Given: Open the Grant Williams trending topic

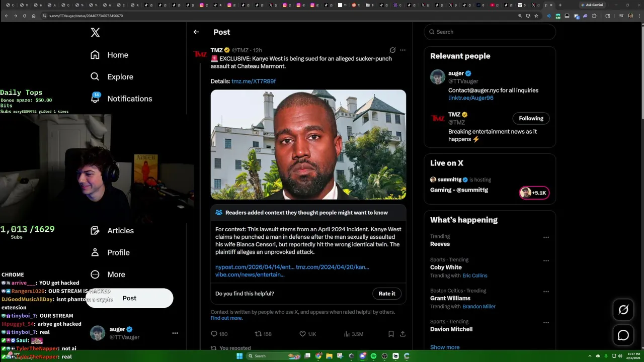Looking at the screenshot, I should point(450,298).
